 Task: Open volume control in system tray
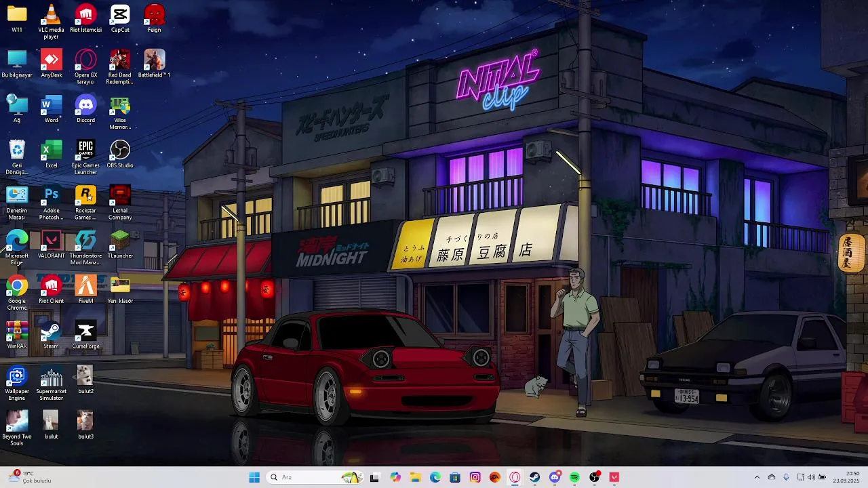(811, 477)
